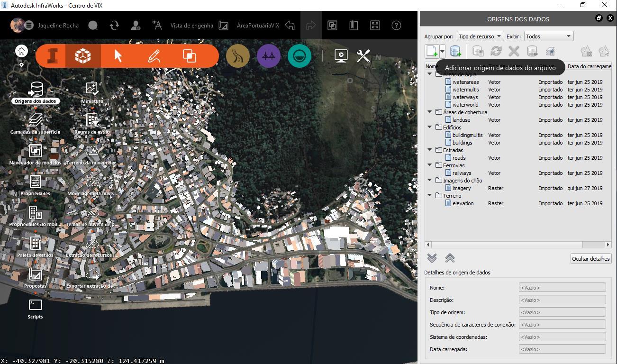Click the Data do carregamento column header

point(589,67)
